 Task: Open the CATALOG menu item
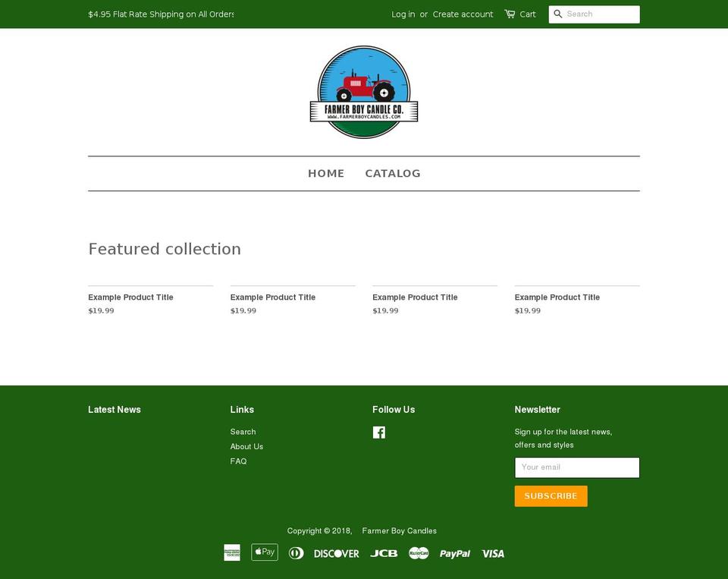click(x=393, y=173)
